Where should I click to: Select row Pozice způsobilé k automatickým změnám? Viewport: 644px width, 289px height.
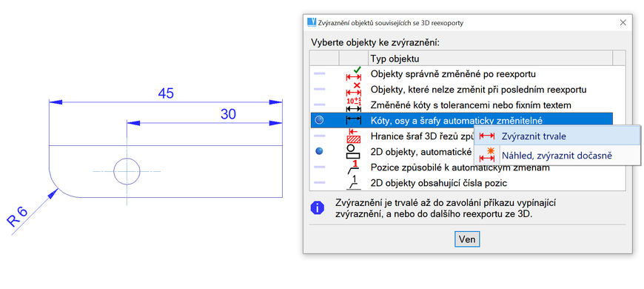pyautogui.click(x=461, y=167)
